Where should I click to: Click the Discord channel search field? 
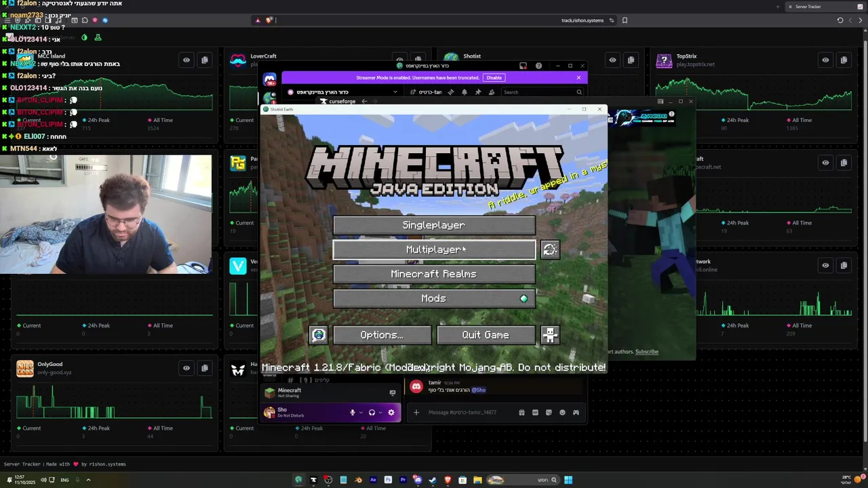pos(542,92)
